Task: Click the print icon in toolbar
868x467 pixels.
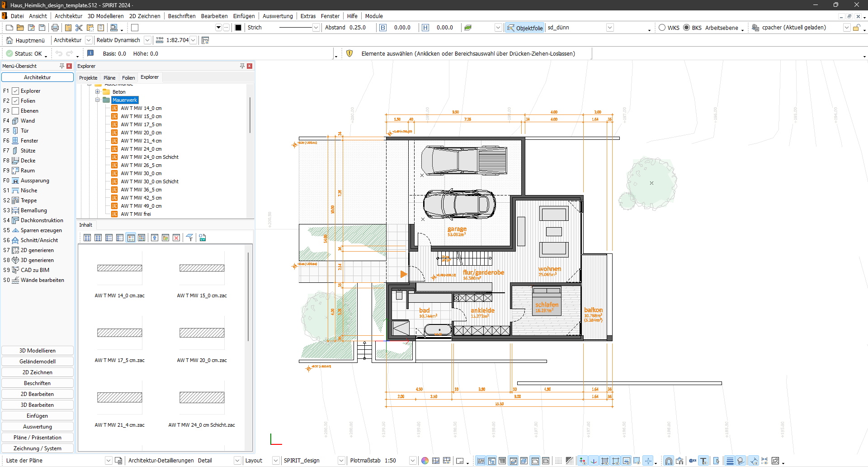Action: (55, 28)
